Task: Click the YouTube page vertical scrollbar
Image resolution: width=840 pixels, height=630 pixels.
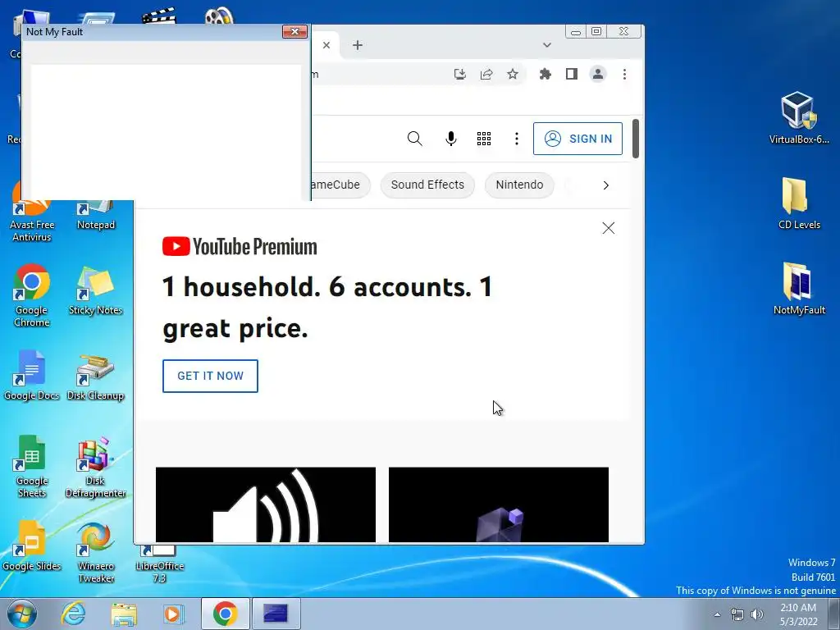Action: click(x=636, y=139)
